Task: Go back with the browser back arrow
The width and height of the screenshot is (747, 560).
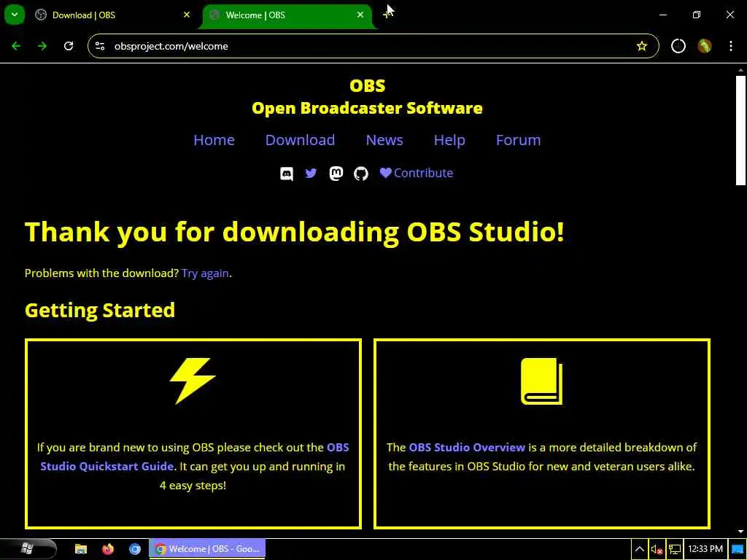Action: click(16, 46)
